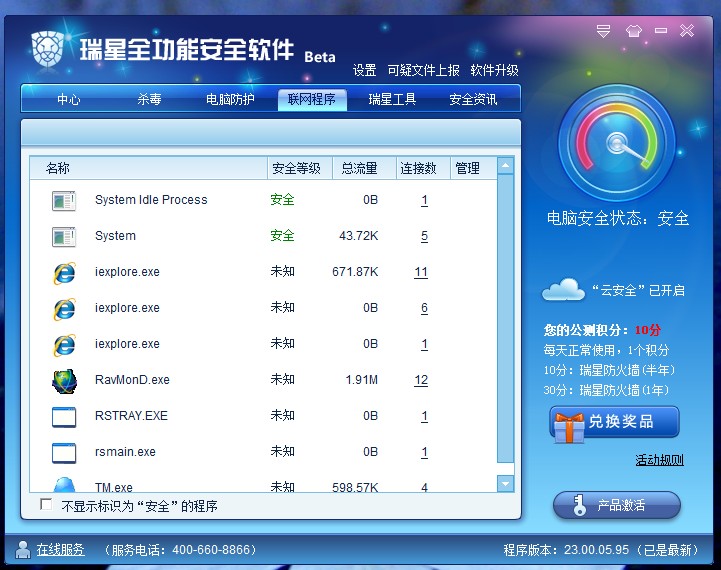The height and width of the screenshot is (570, 721).
Task: Click the TM.exe icon
Action: [64, 484]
